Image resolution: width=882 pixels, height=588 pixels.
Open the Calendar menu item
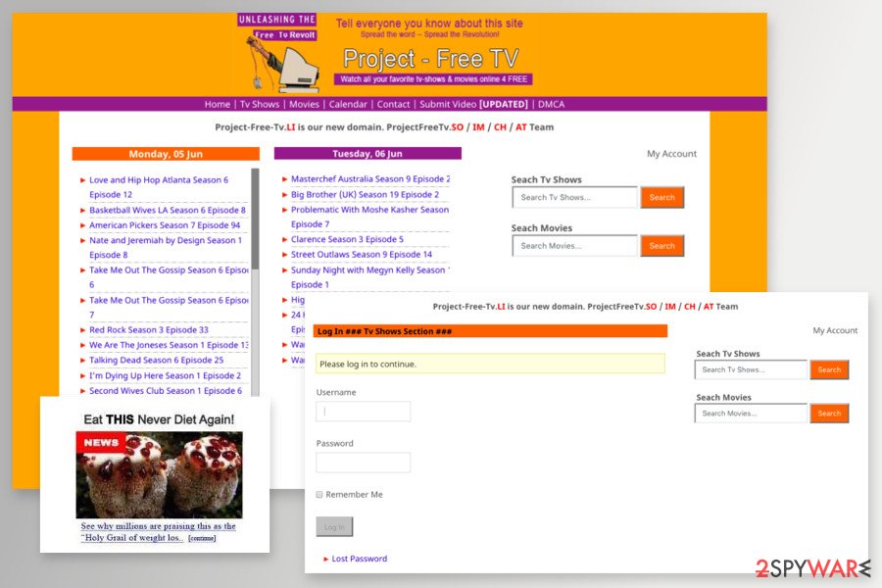tap(348, 104)
